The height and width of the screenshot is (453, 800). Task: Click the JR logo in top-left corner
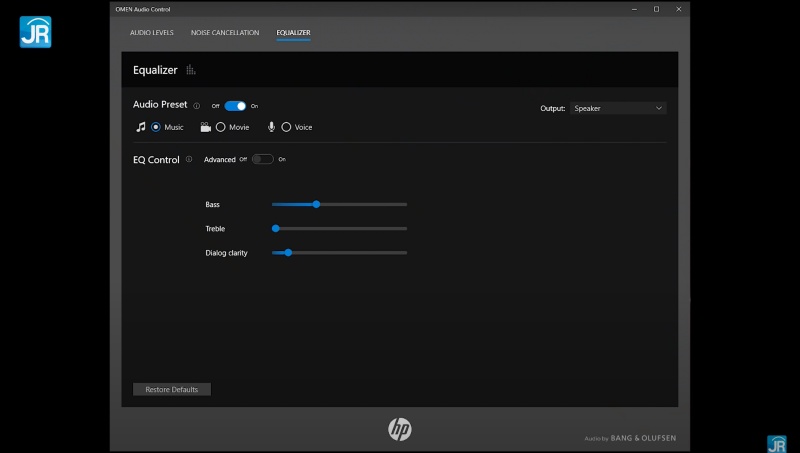coord(35,32)
